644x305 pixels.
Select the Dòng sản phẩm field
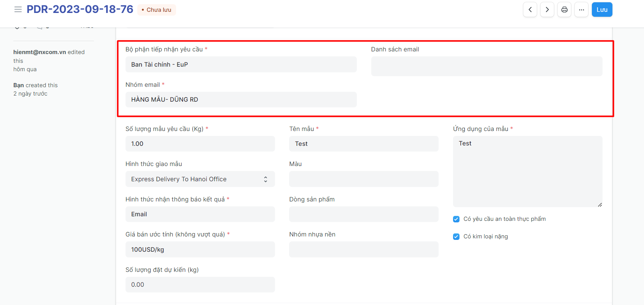[363, 214]
